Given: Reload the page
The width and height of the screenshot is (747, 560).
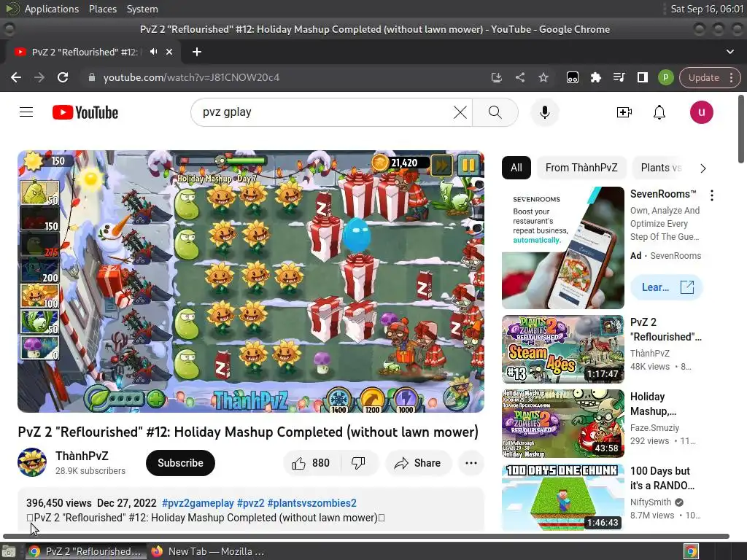Looking at the screenshot, I should click(63, 77).
